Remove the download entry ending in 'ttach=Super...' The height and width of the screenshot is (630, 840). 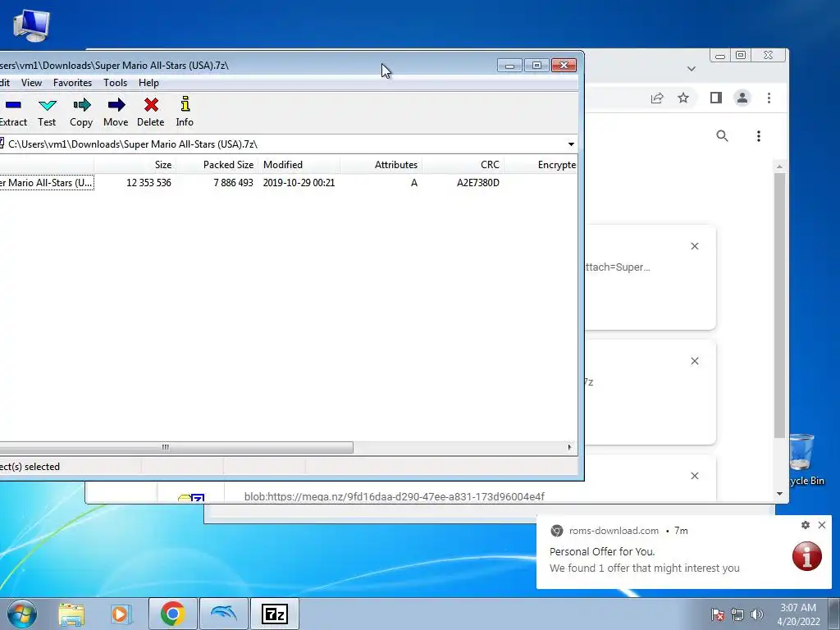tap(695, 246)
